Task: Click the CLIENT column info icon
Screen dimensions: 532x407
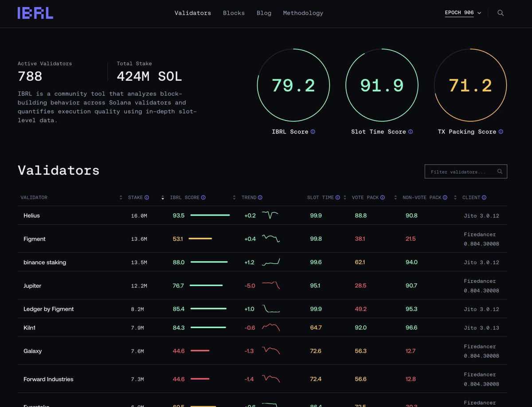Action: [484, 198]
